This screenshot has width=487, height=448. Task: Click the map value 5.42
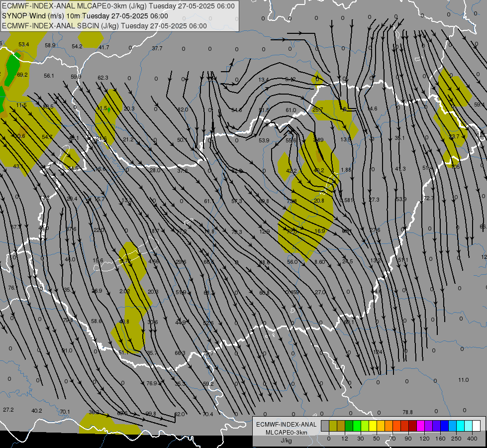click(x=291, y=79)
